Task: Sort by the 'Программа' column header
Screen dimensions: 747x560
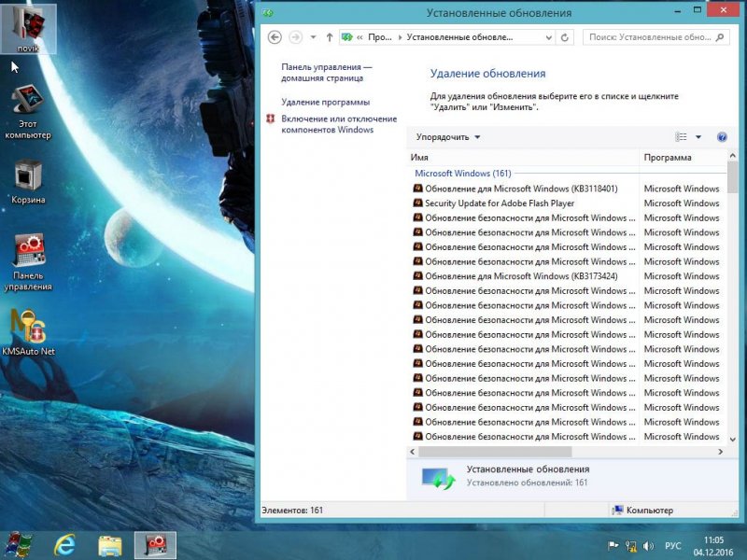Action: pos(683,157)
